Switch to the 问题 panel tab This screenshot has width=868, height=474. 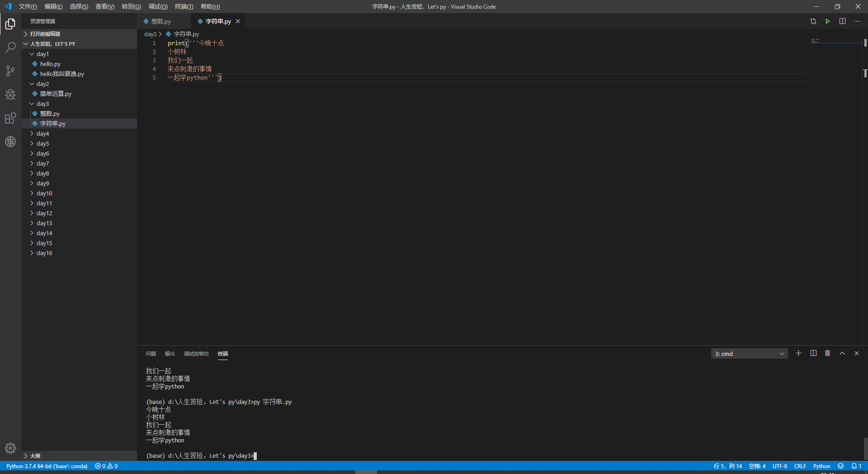point(151,354)
